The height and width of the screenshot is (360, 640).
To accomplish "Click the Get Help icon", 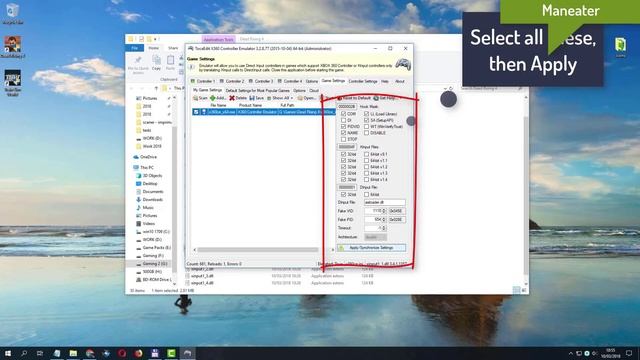I will pyautogui.click(x=376, y=98).
